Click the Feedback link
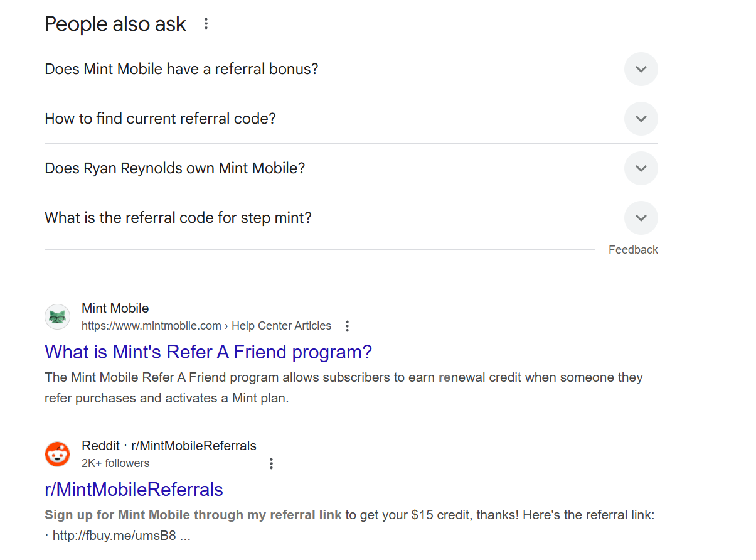The image size is (756, 560). 633,249
